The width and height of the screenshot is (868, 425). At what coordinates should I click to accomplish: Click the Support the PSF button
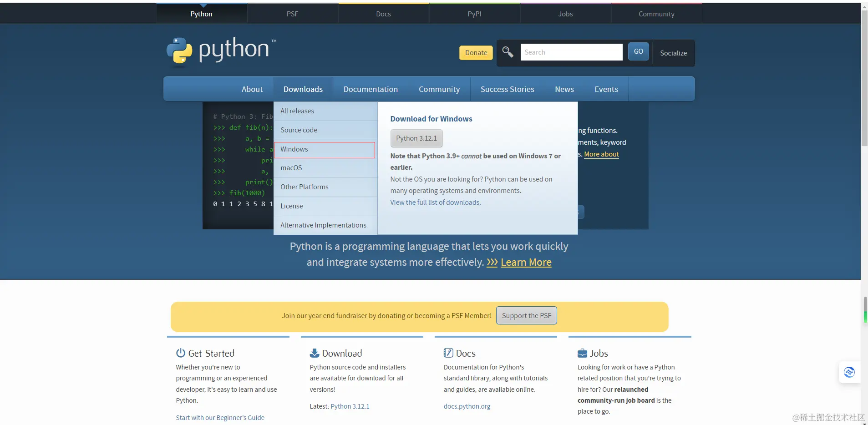click(x=527, y=316)
